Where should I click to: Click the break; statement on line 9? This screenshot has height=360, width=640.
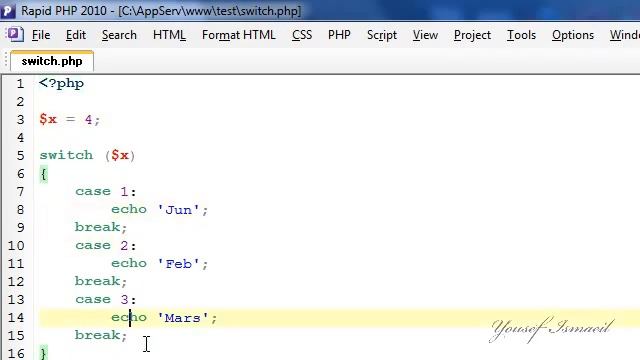click(x=101, y=227)
